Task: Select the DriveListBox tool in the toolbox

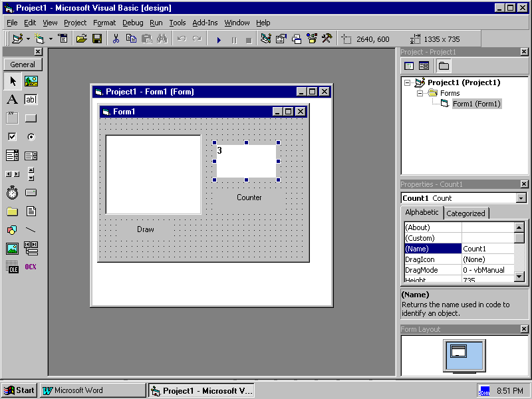Action: coord(31,193)
